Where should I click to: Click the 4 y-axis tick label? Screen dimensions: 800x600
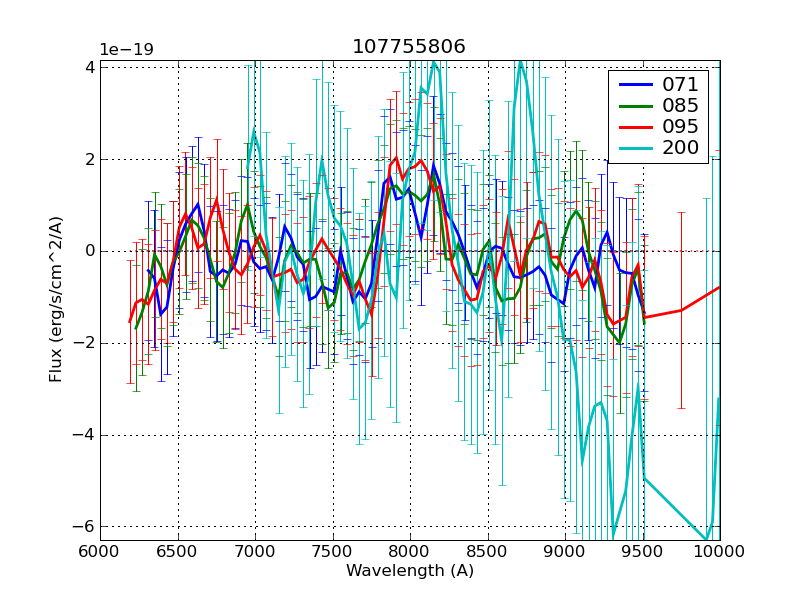coord(89,67)
